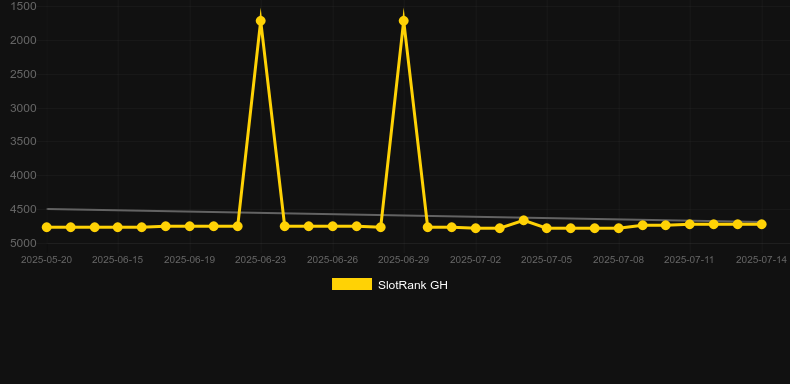Click the 2025-06-23 x-axis date label
The image size is (790, 384).
click(x=260, y=260)
